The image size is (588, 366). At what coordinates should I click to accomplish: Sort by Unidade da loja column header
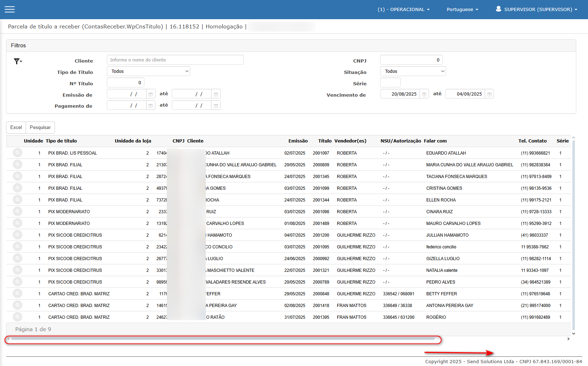pyautogui.click(x=133, y=141)
